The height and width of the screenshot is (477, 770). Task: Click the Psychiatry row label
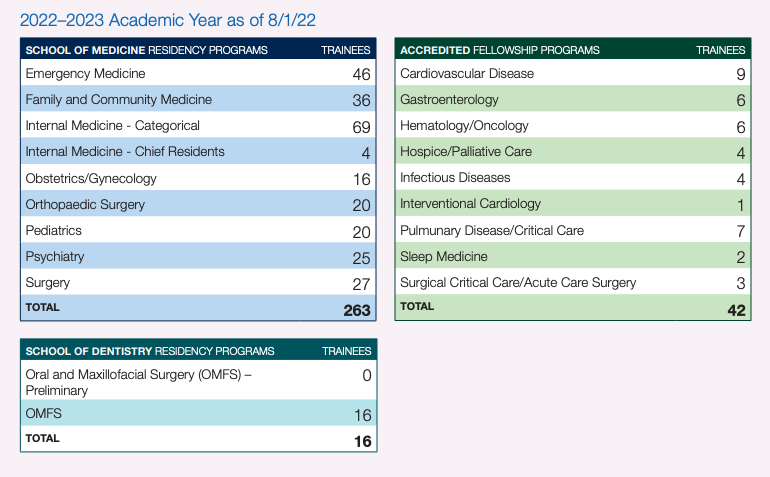[x=55, y=257]
